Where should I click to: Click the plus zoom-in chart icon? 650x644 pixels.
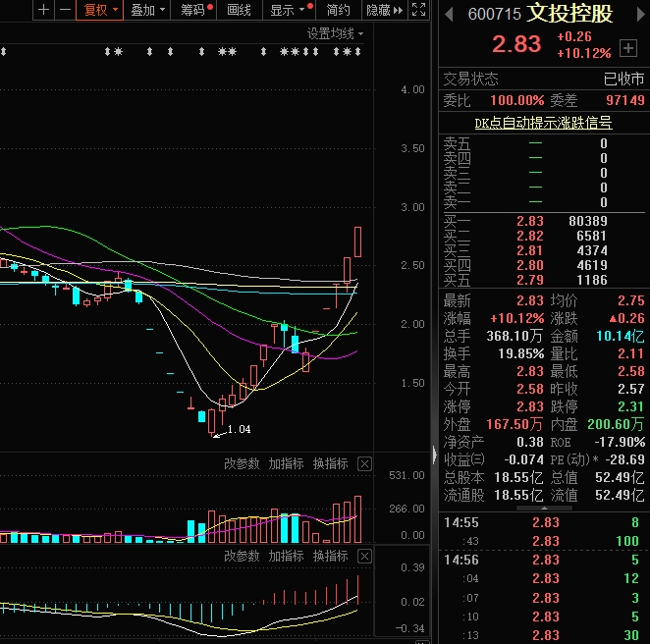point(43,10)
